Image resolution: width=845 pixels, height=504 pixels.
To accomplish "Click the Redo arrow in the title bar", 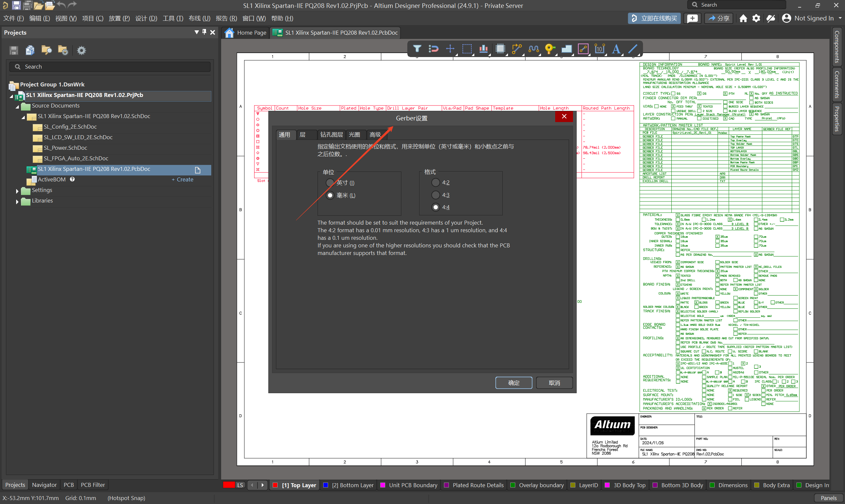I will [72, 5].
